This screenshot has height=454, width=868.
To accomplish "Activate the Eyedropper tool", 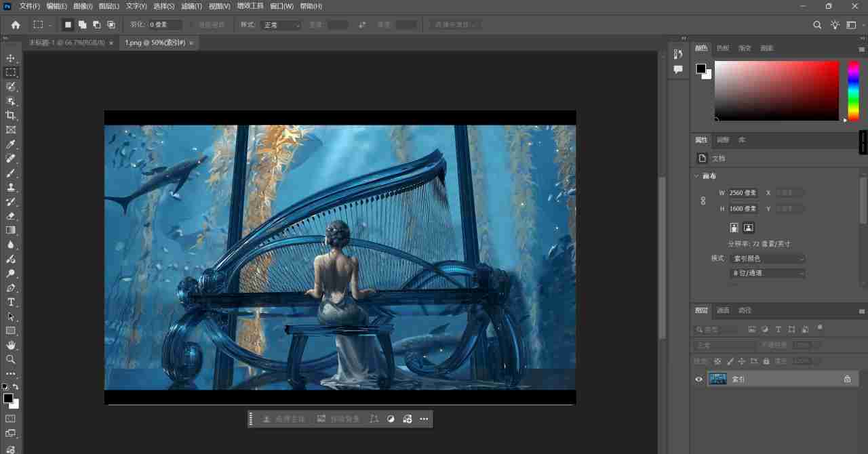I will pos(11,144).
